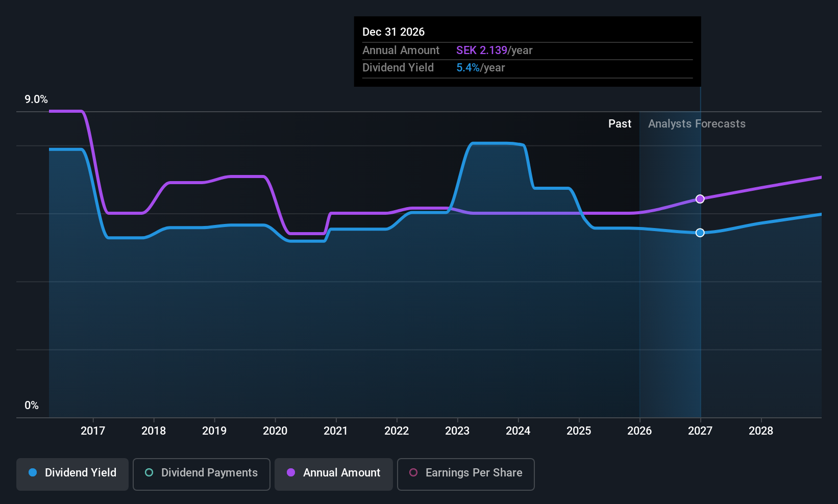Select the blue yield data point at 2027
This screenshot has height=504, width=838.
tap(700, 233)
